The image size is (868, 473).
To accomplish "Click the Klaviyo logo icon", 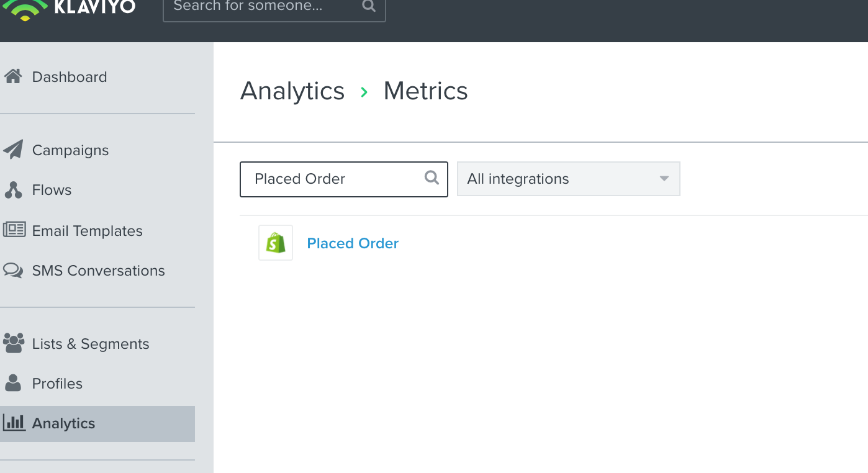I will tap(25, 11).
